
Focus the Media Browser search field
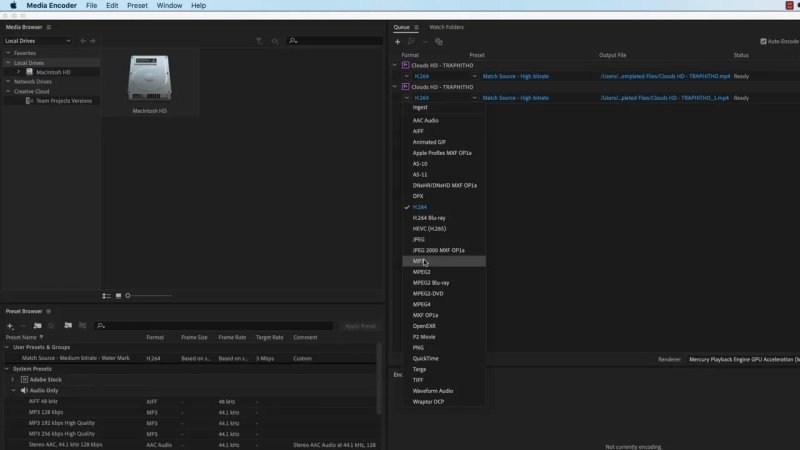click(335, 41)
